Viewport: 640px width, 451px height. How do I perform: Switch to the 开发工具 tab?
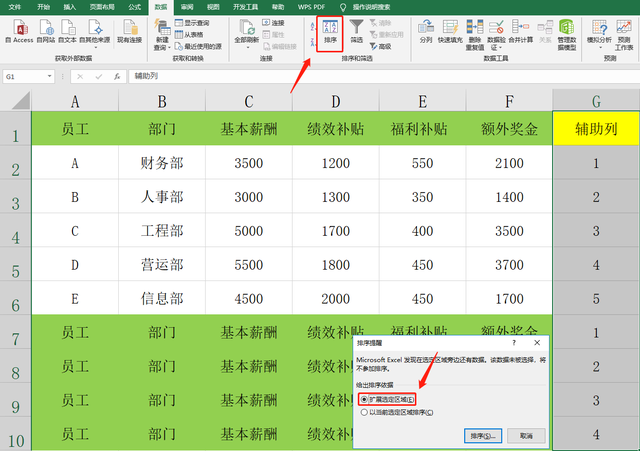click(245, 7)
